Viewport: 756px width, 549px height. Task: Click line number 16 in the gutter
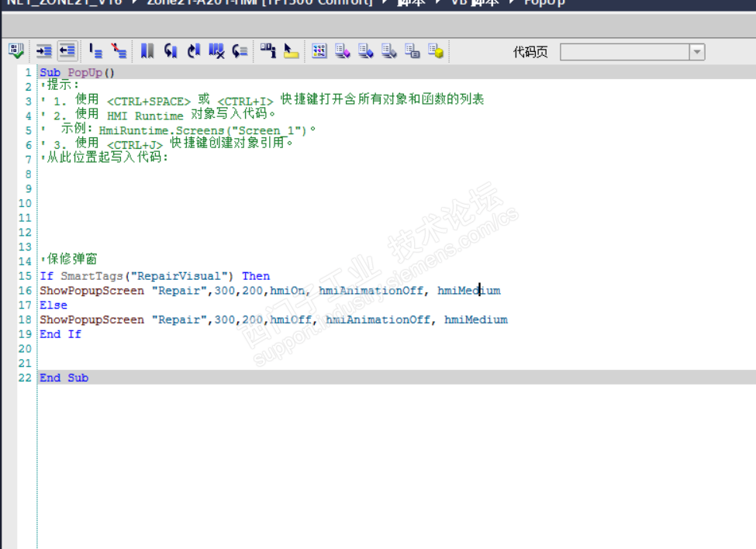(x=25, y=291)
